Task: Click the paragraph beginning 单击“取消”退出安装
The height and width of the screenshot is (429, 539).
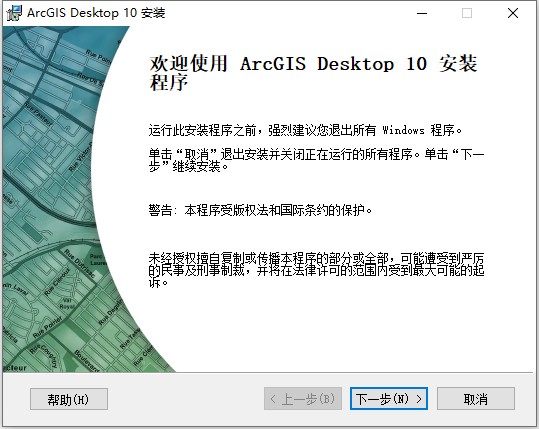Action: 317,161
